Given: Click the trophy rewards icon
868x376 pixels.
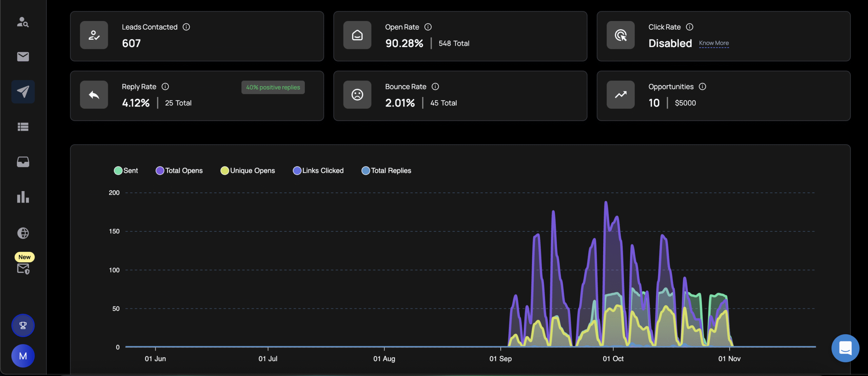Looking at the screenshot, I should pyautogui.click(x=23, y=325).
